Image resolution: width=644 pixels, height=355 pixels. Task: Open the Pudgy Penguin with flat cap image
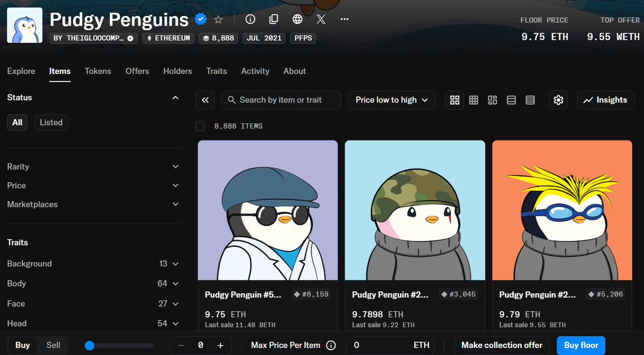tap(268, 210)
